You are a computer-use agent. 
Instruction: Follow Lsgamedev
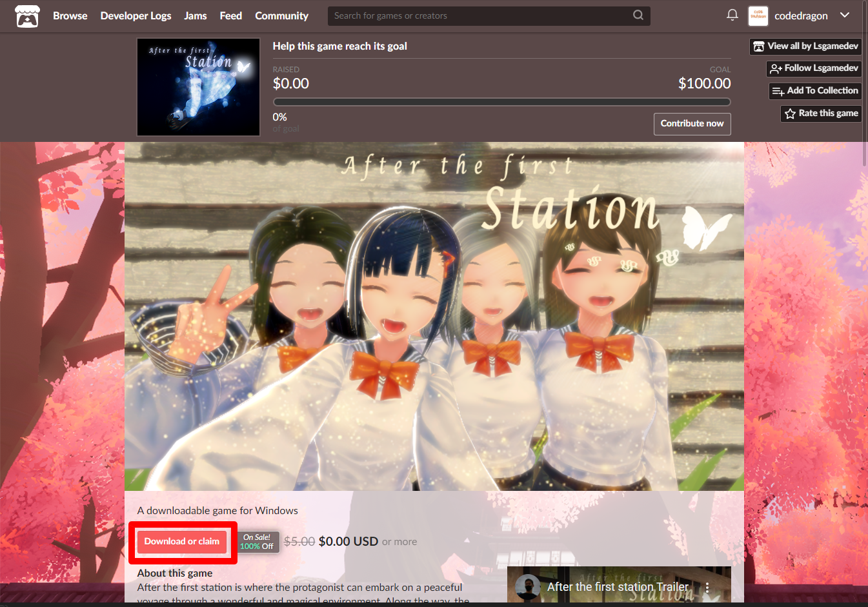coord(814,68)
